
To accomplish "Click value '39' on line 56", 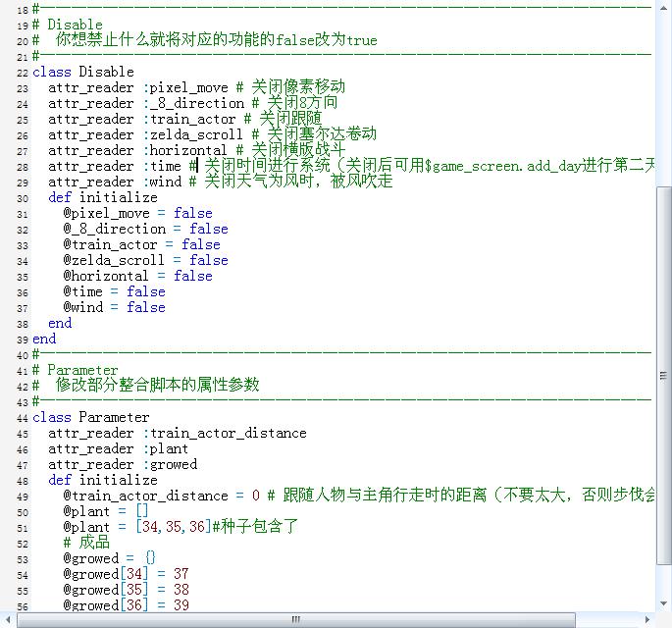I will (181, 604).
